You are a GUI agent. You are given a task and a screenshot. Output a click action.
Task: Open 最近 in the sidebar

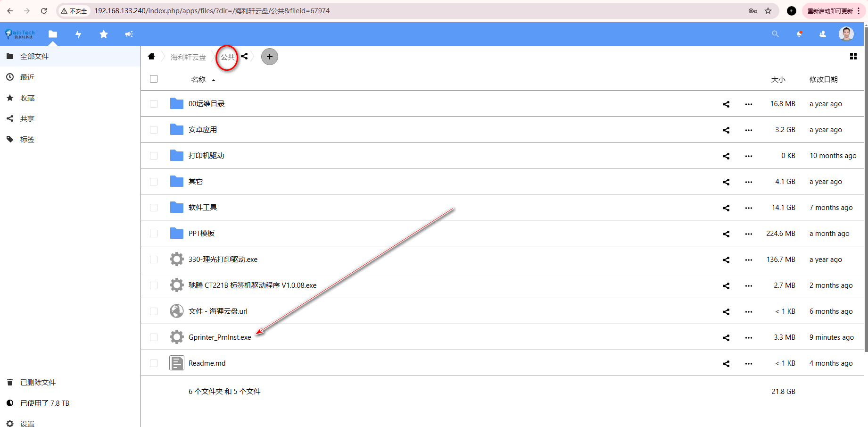click(x=27, y=77)
